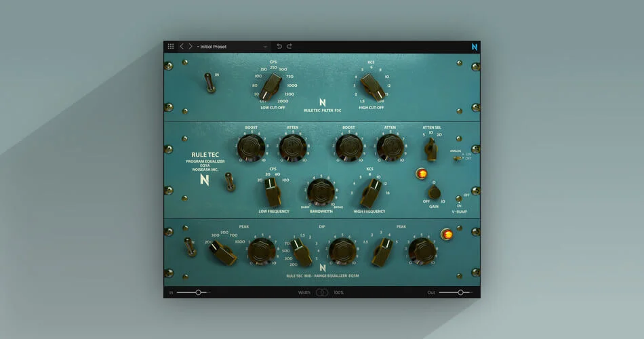Click the Bandwidth knob
The image size is (644, 339).
[321, 192]
